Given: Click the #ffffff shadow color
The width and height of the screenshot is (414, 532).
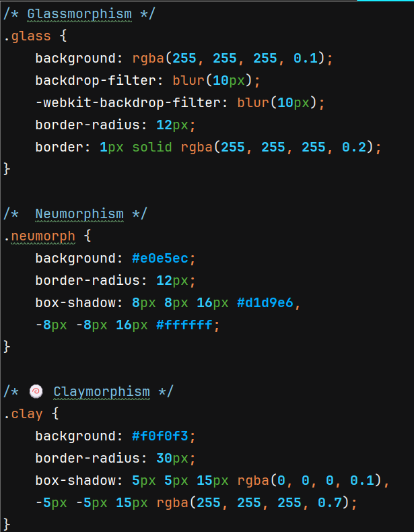Looking at the screenshot, I should (x=184, y=325).
